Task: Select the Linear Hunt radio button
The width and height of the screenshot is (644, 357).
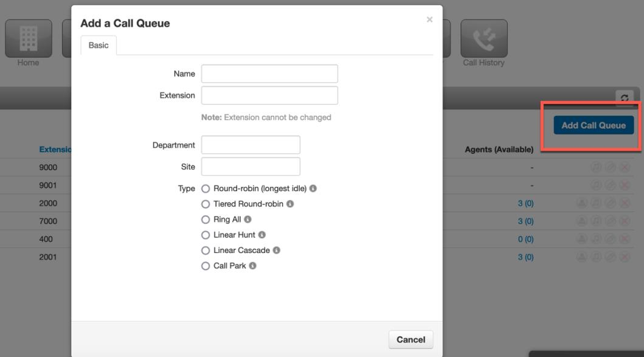Action: (x=206, y=235)
